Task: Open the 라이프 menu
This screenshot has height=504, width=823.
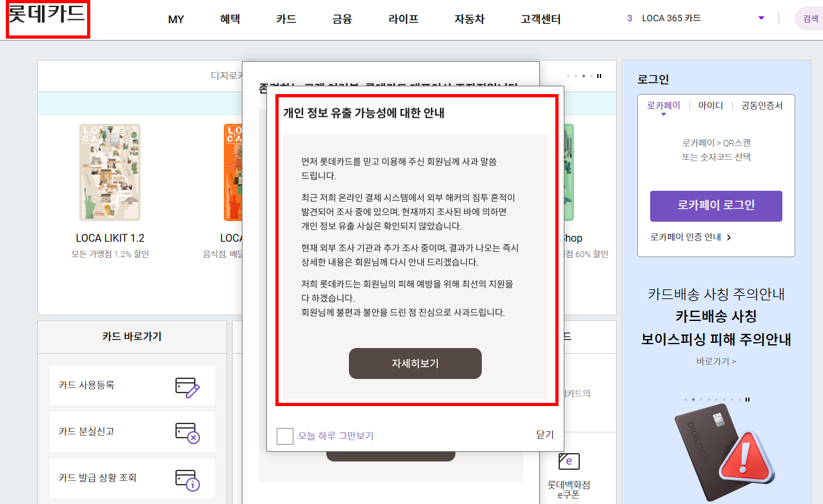Action: [x=403, y=19]
